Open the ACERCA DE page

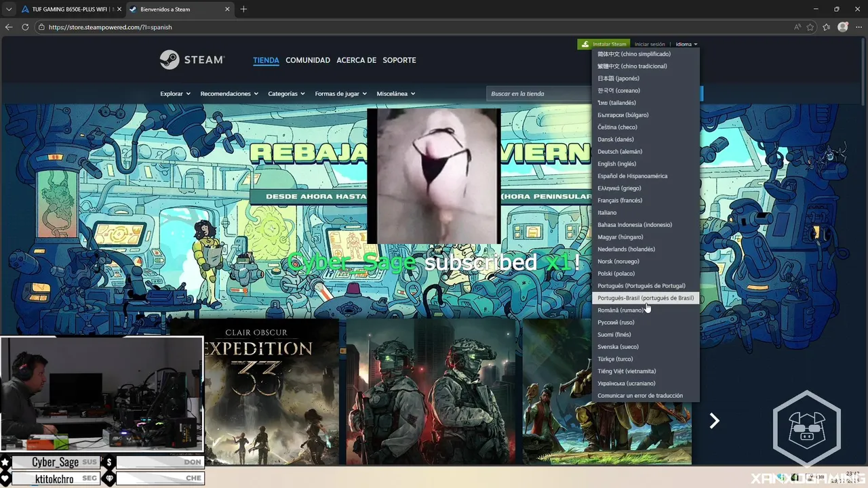click(356, 60)
